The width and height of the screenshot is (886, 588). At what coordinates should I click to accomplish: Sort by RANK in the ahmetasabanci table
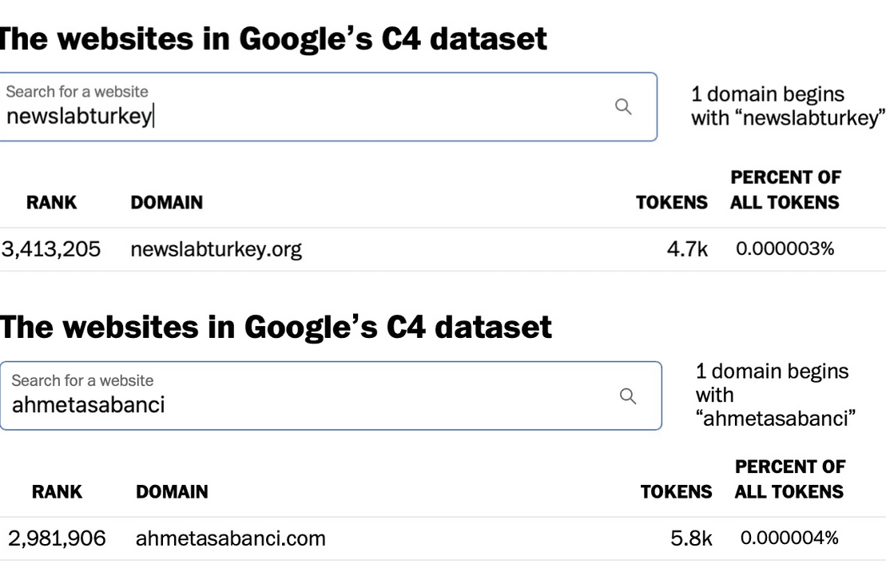[57, 491]
